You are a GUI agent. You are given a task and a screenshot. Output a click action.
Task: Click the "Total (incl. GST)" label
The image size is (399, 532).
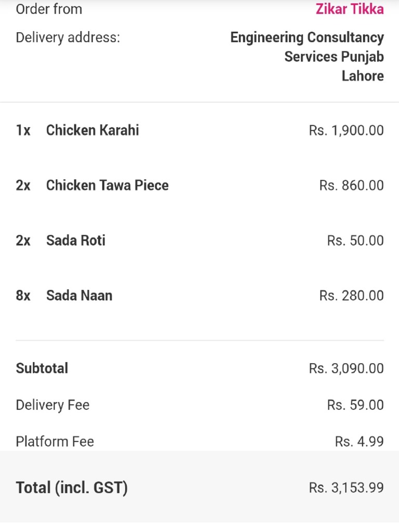tap(72, 488)
